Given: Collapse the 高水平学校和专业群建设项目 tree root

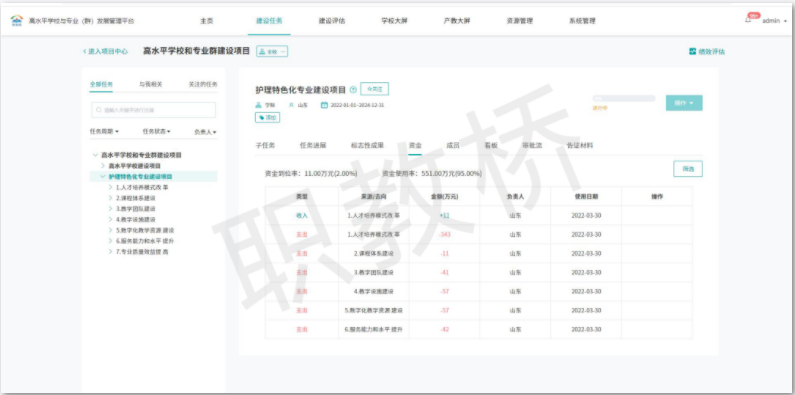Looking at the screenshot, I should point(95,155).
